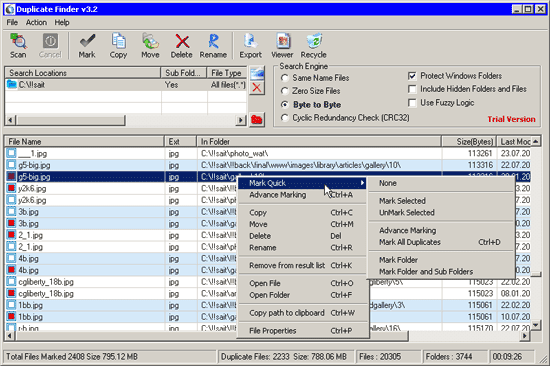
Task: Expand the Mark Quick submenu arrow
Action: 362,183
